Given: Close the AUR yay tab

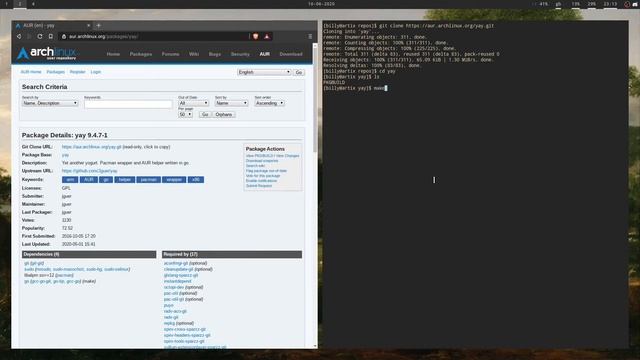Looking at the screenshot, I should (x=89, y=25).
